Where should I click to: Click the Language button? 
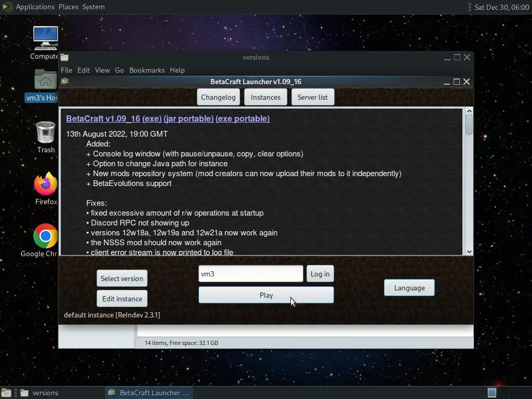[409, 288]
